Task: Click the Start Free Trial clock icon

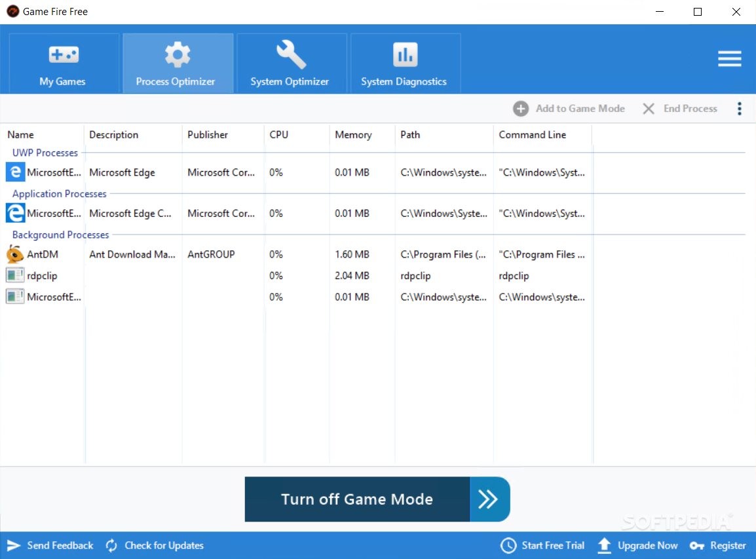Action: pos(508,545)
